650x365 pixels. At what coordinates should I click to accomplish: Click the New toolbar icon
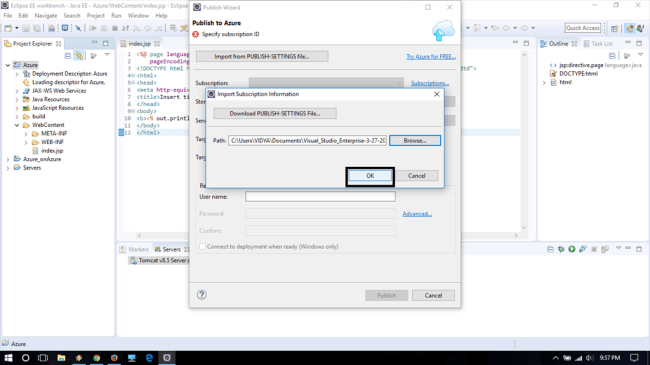[x=8, y=28]
